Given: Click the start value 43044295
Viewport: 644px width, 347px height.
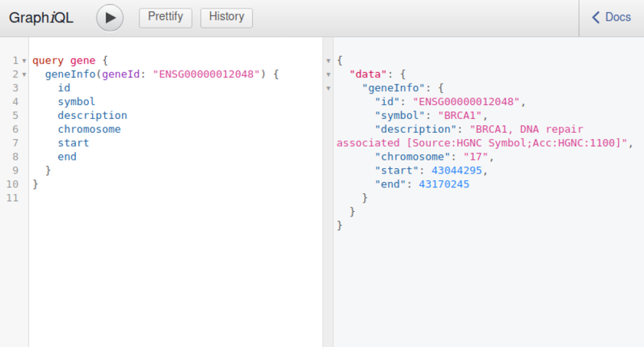Looking at the screenshot, I should click(457, 170).
